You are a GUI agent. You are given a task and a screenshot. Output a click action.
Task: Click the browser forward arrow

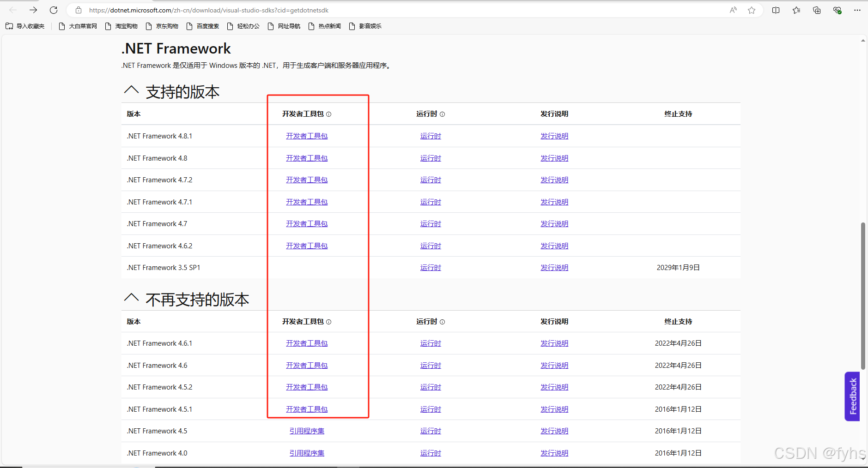[33, 10]
